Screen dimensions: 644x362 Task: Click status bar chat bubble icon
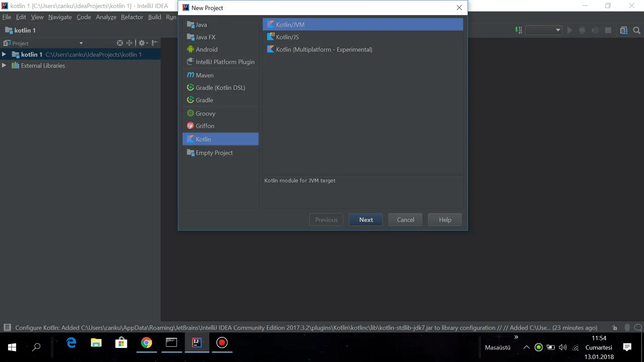(x=637, y=328)
